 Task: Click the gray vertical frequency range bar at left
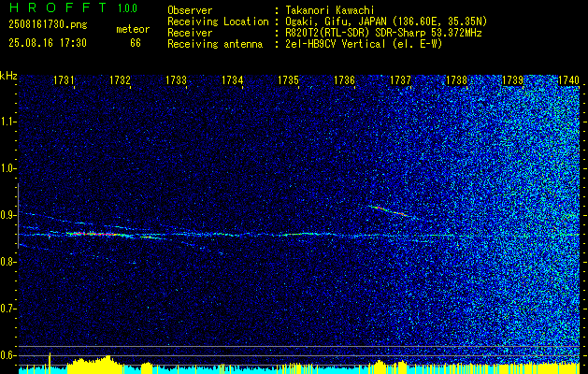(x=19, y=216)
